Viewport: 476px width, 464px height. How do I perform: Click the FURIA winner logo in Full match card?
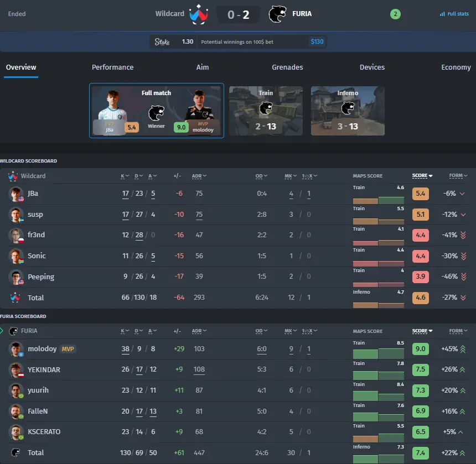click(x=156, y=113)
